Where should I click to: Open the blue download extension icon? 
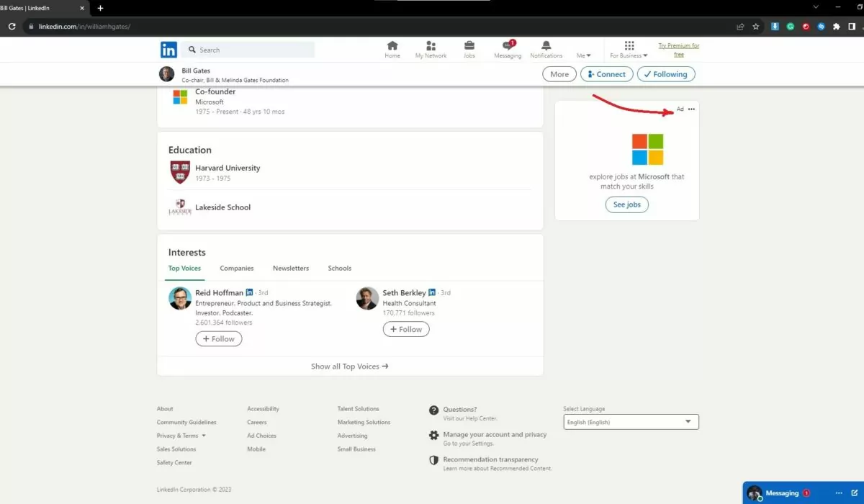775,27
